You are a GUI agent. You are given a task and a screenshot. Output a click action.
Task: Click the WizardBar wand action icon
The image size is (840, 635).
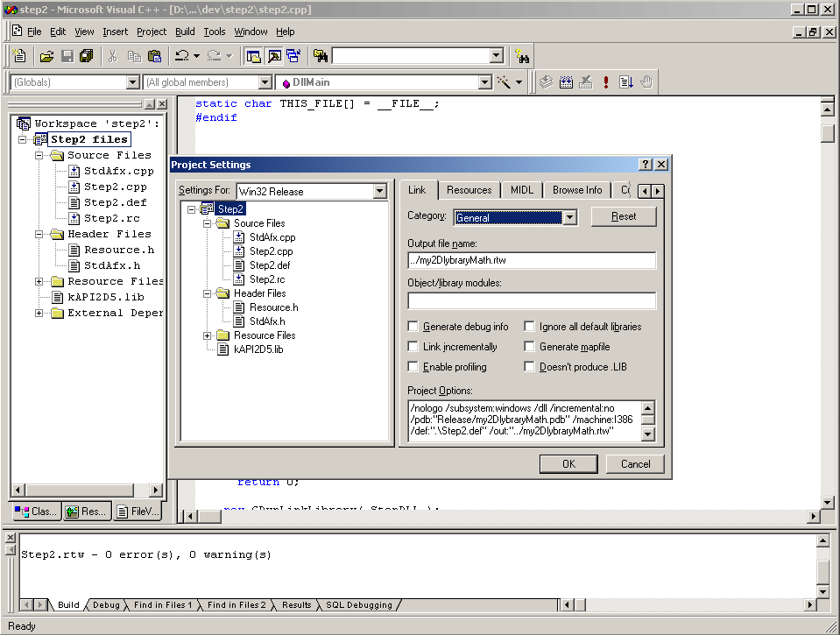click(504, 82)
